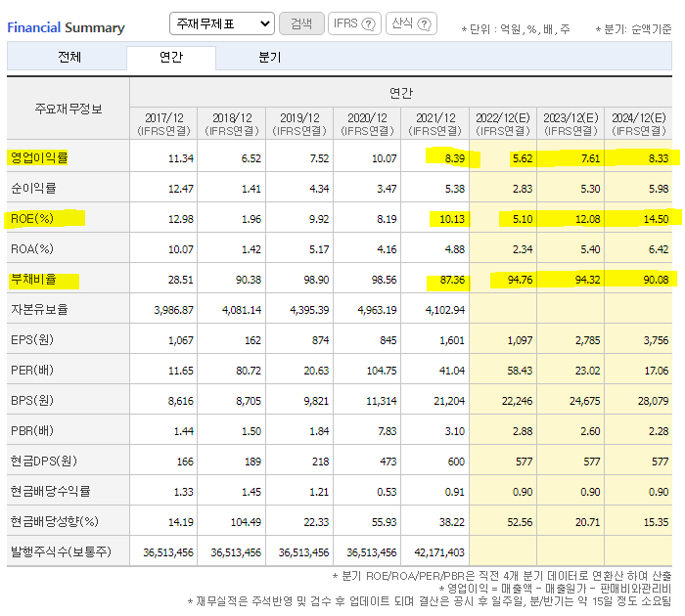
Task: Click the payout ratio value 104.49
Action: (x=246, y=522)
